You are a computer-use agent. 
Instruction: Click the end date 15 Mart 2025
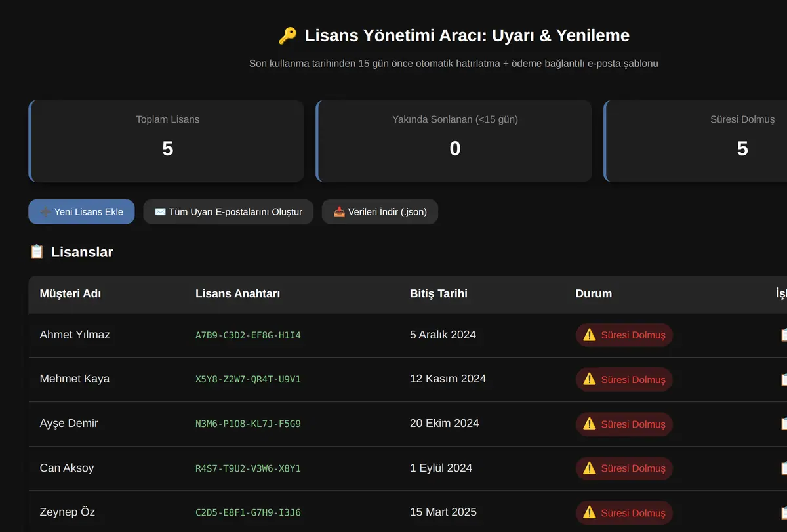443,512
